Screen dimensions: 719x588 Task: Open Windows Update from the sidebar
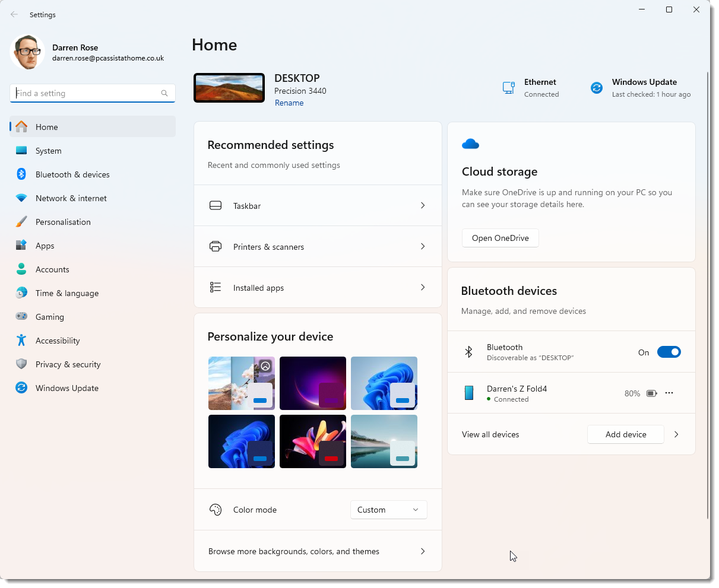[x=65, y=387]
